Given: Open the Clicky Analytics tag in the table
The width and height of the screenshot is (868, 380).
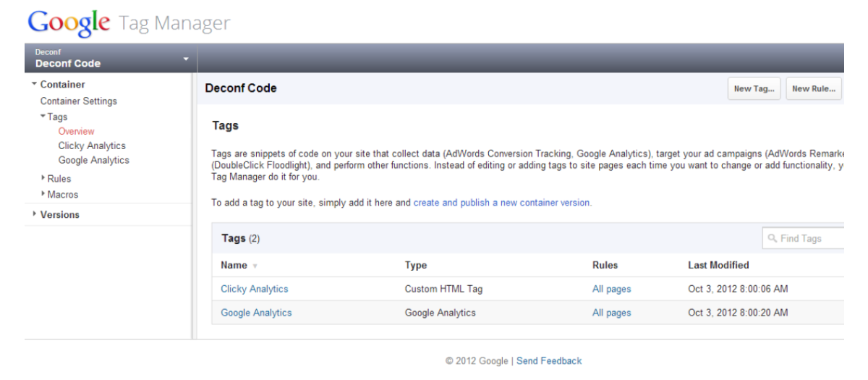Looking at the screenshot, I should tap(254, 289).
